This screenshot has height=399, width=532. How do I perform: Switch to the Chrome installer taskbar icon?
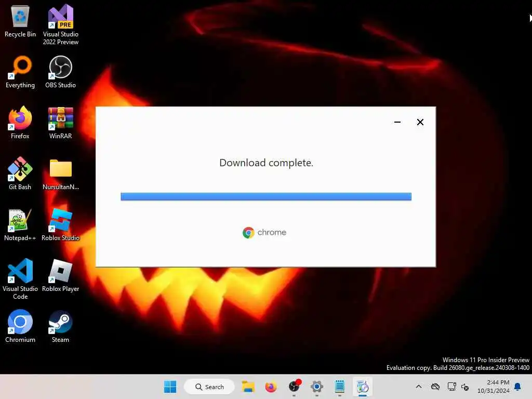[x=362, y=387]
